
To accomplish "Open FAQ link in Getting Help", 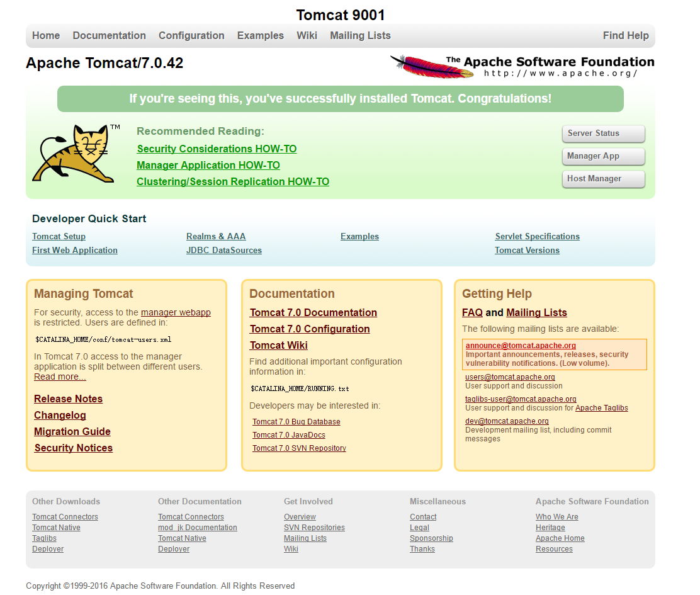I will tap(472, 312).
